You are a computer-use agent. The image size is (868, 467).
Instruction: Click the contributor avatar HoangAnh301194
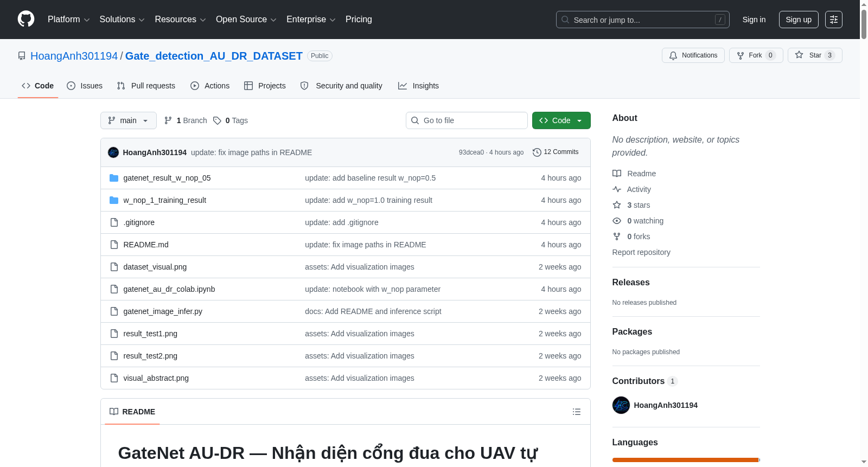click(621, 405)
